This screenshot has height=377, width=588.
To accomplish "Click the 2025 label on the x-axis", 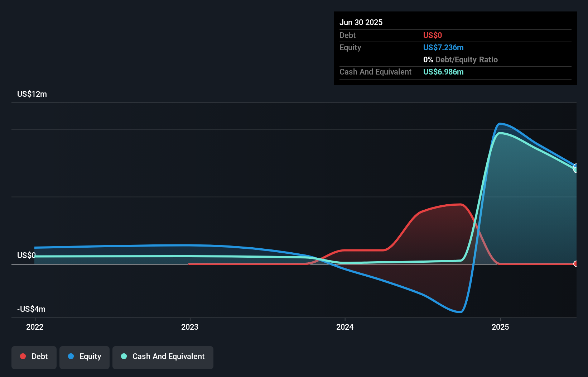I will pyautogui.click(x=501, y=327).
